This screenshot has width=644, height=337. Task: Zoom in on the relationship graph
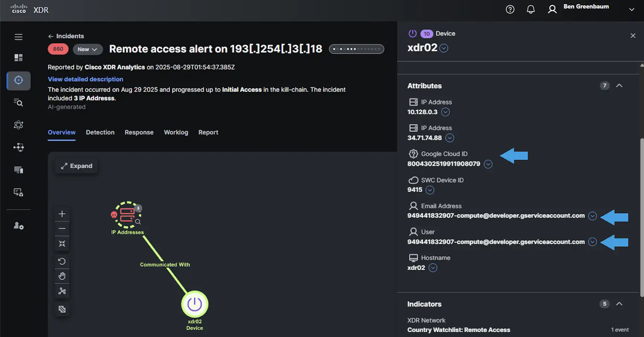coord(62,214)
